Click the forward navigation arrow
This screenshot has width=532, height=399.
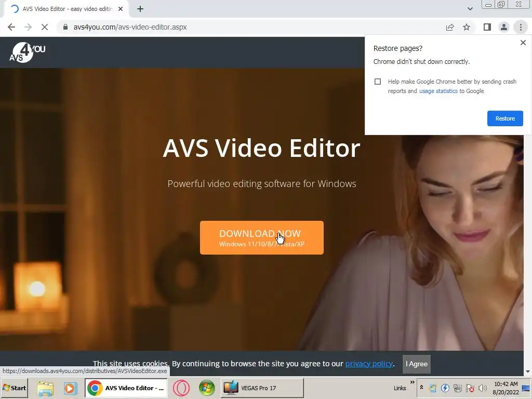tap(28, 27)
